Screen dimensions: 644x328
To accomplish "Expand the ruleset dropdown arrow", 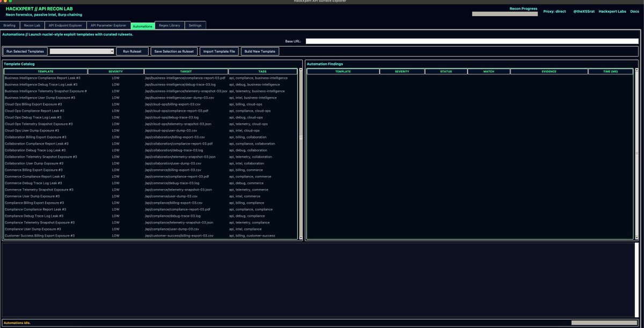I will (x=112, y=51).
